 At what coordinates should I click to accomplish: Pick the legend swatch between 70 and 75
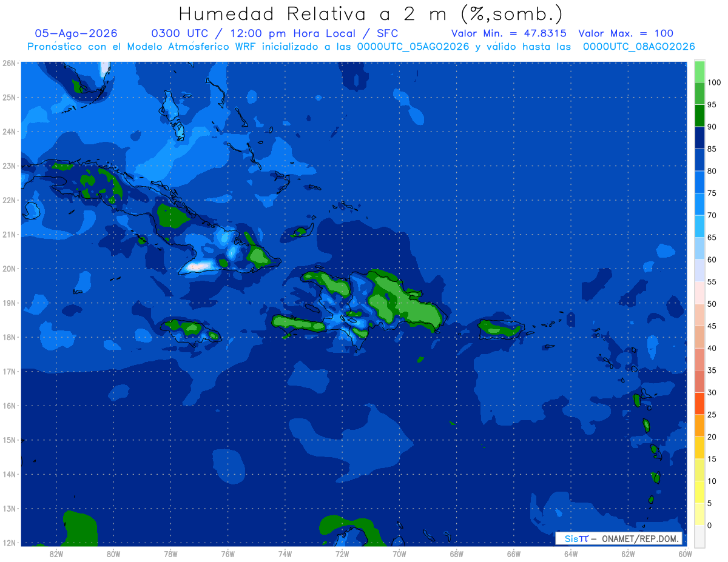click(699, 204)
